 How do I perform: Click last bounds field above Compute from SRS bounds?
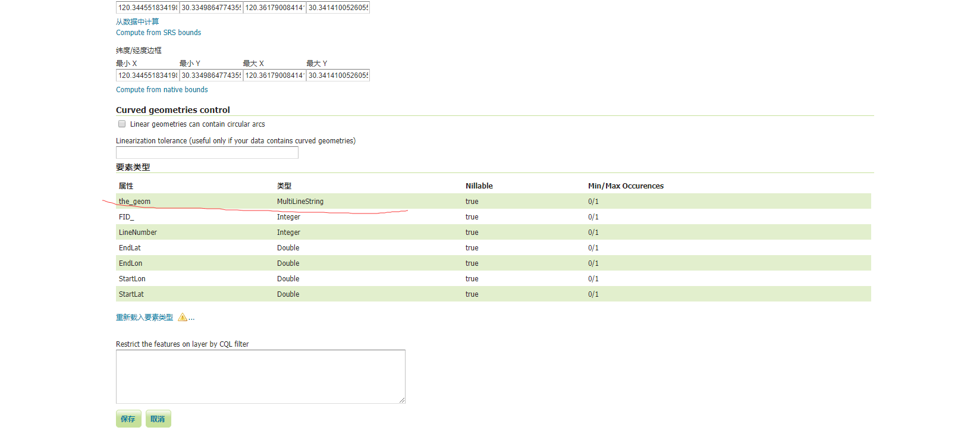click(338, 8)
